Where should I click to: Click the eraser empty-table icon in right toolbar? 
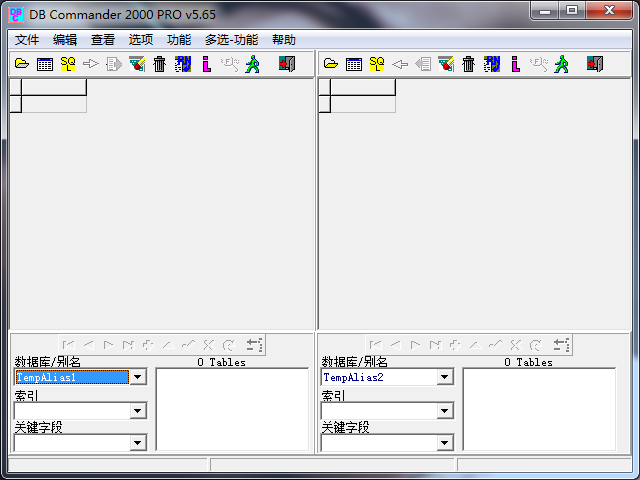point(446,64)
